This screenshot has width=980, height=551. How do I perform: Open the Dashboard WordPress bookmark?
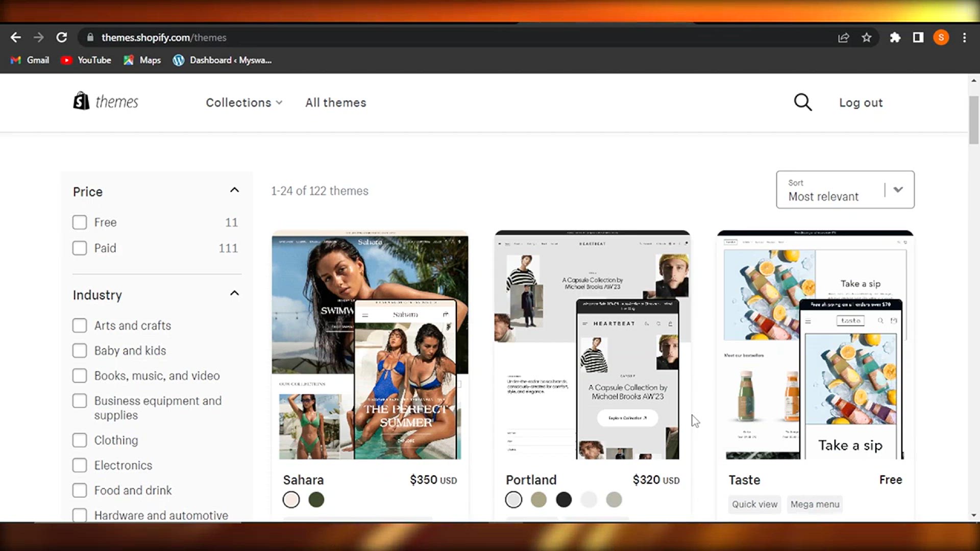coord(222,60)
